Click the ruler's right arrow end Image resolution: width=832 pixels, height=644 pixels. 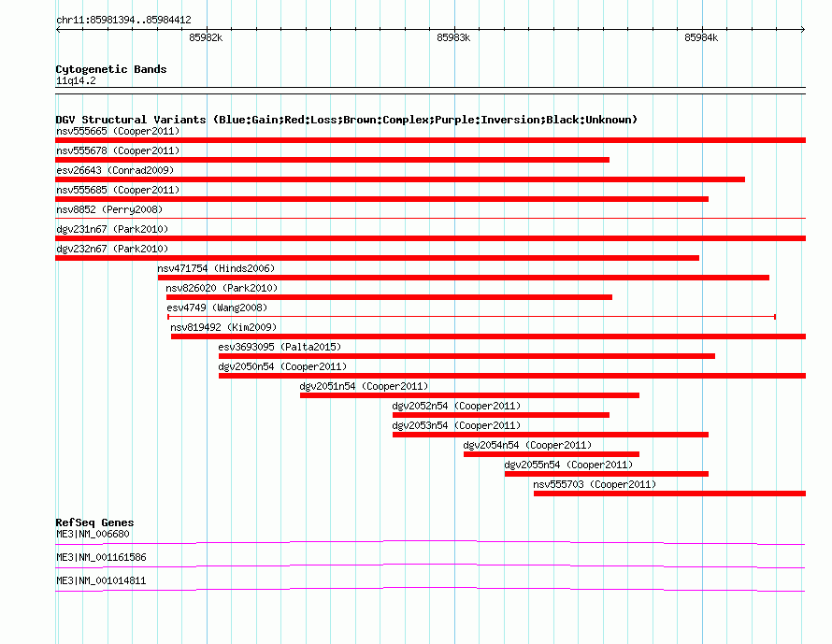coord(803,30)
